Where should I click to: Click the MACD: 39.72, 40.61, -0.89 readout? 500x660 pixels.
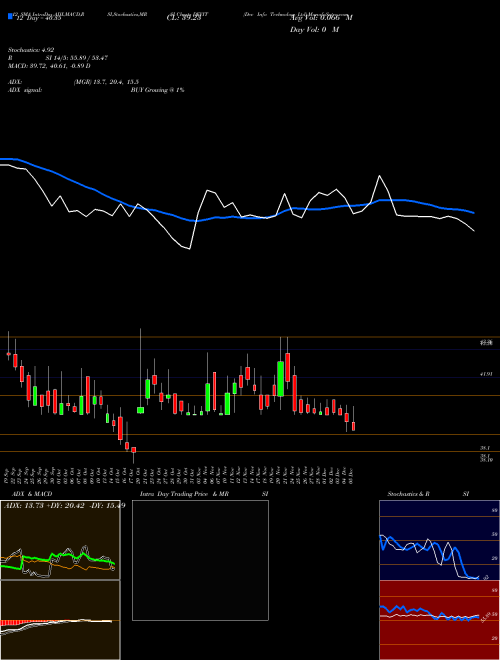[49, 66]
